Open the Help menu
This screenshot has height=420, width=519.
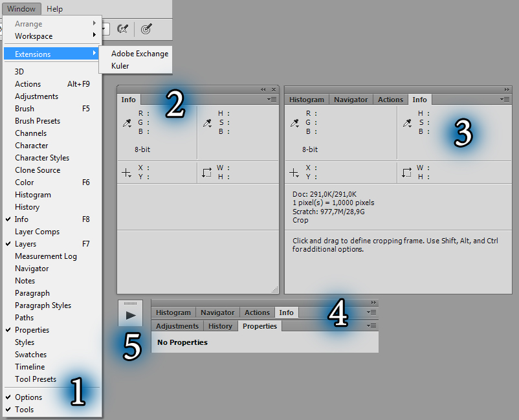[54, 9]
